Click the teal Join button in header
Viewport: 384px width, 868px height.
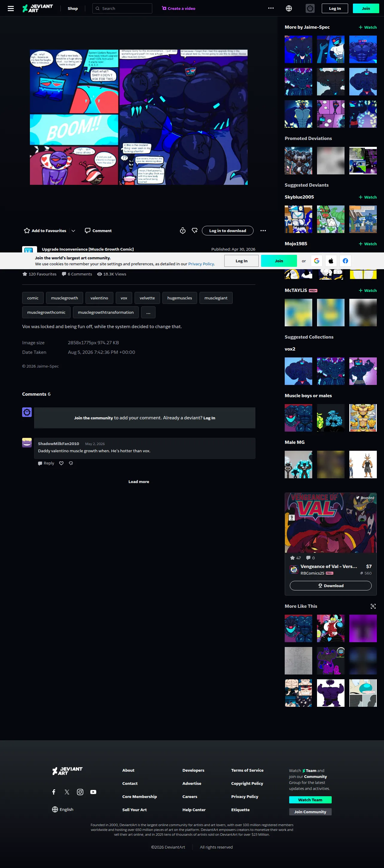pos(366,8)
